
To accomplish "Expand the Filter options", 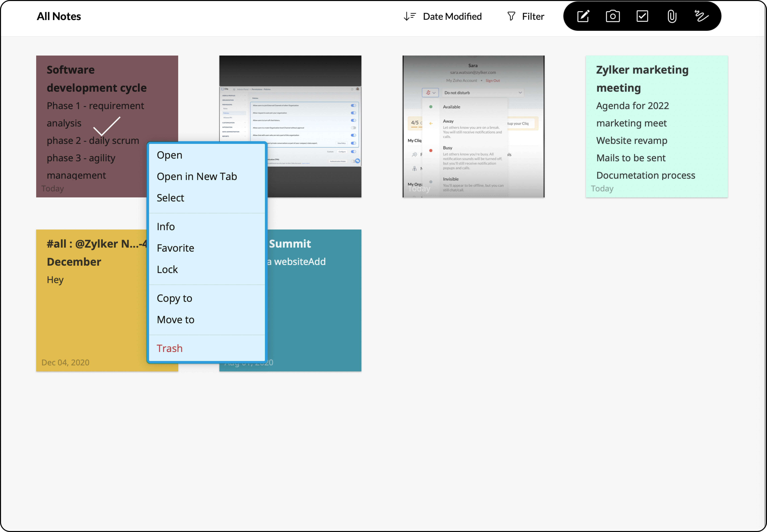I will click(533, 16).
